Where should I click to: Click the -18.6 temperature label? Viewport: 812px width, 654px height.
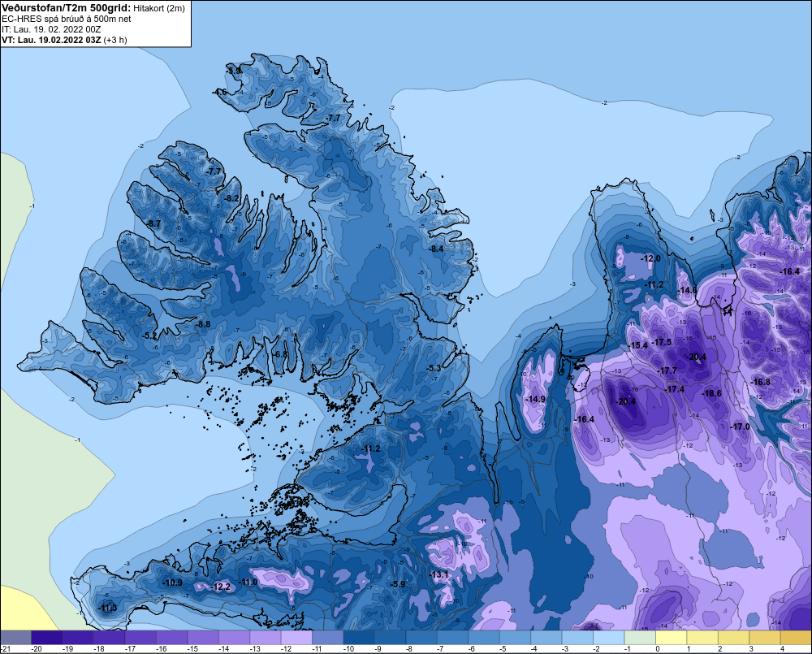[x=711, y=393]
